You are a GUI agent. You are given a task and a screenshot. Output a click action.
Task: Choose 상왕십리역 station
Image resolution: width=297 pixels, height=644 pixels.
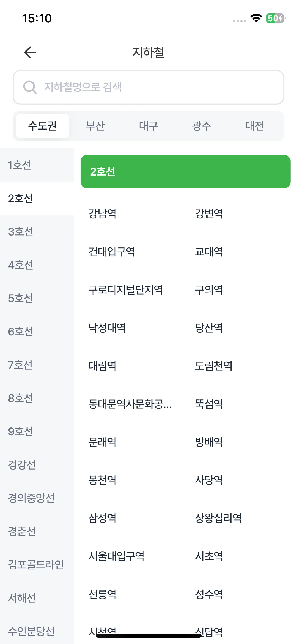(218, 518)
